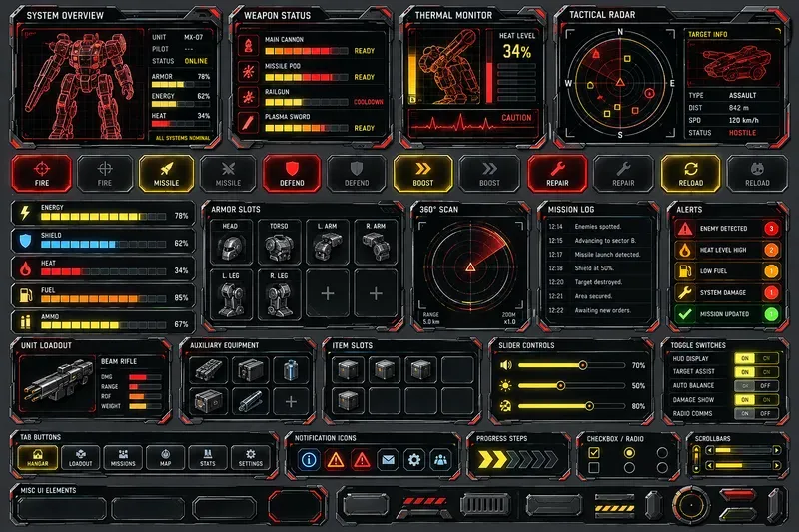
Task: Toggle the HUD Display switch
Action: click(756, 358)
